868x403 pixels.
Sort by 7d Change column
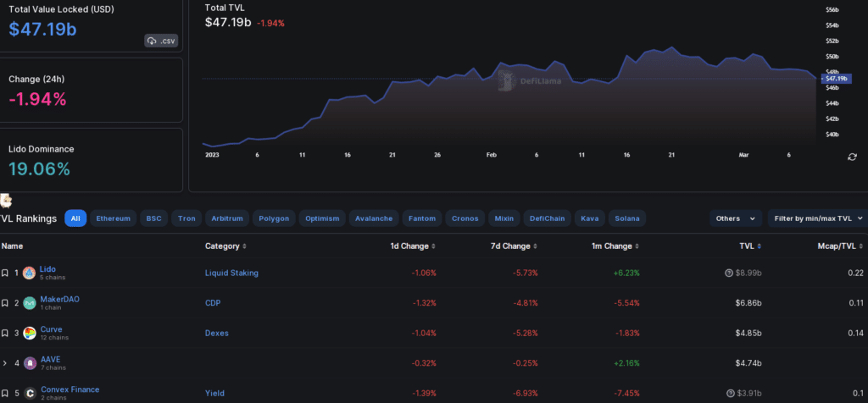click(x=514, y=246)
